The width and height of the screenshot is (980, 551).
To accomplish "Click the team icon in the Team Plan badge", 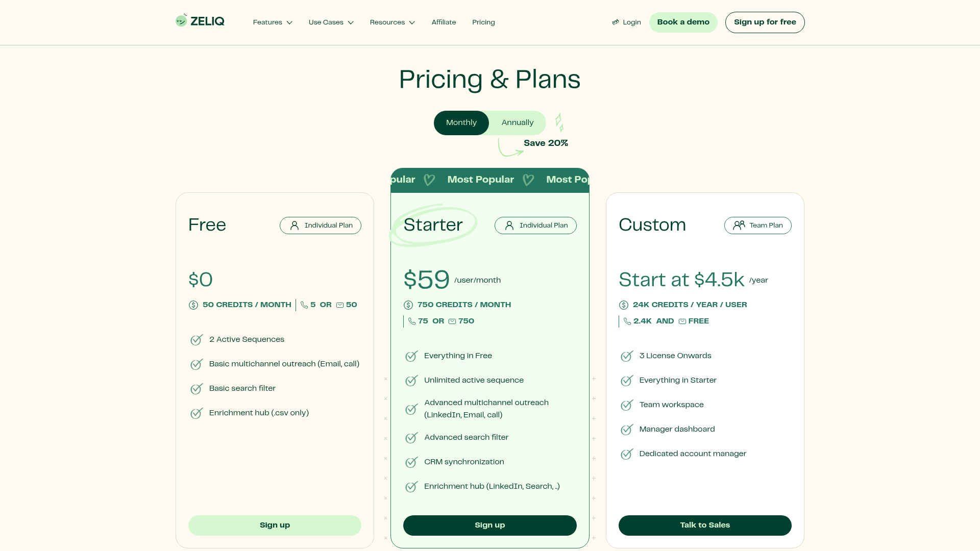I will pos(740,225).
